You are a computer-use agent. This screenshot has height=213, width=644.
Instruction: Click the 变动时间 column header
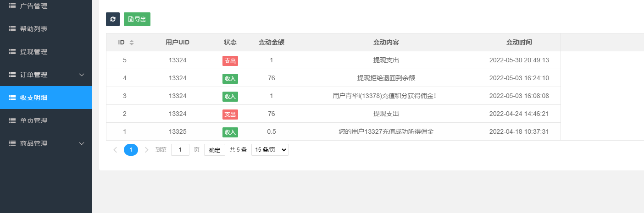click(519, 42)
